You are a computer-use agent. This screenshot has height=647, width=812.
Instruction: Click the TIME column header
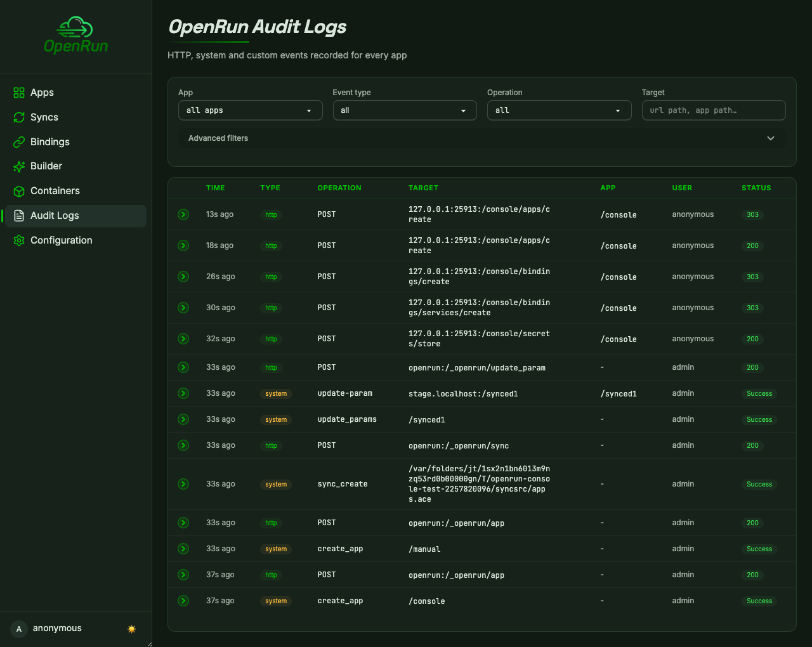tap(216, 188)
